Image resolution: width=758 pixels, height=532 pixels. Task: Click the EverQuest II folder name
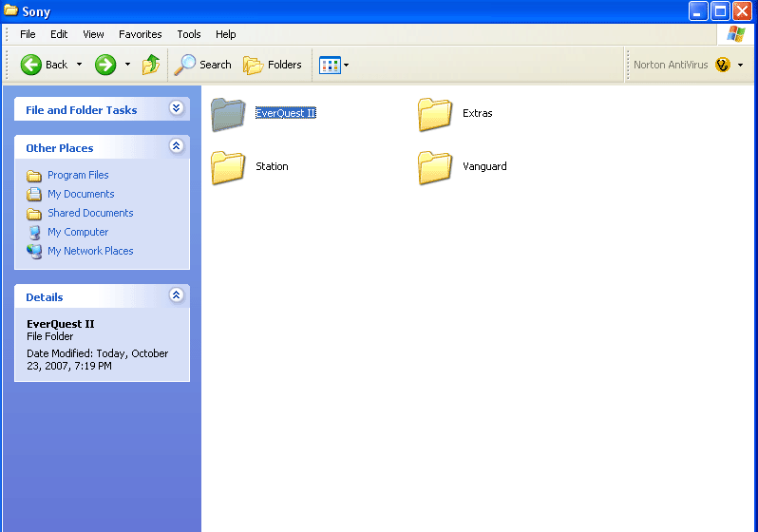click(x=286, y=113)
